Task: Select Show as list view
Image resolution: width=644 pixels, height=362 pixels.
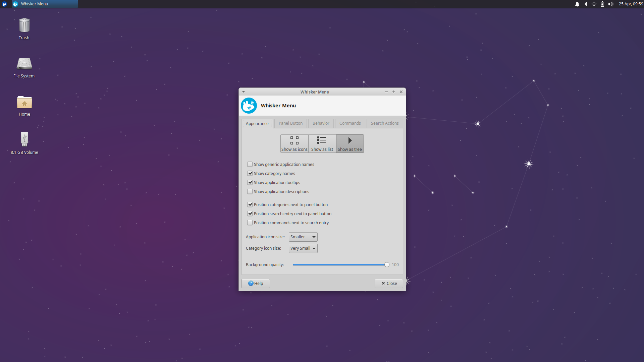Action: click(322, 144)
